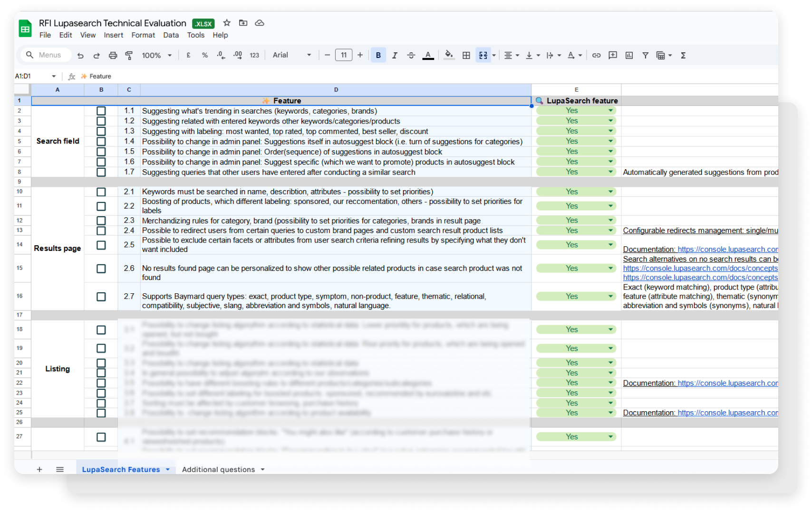The width and height of the screenshot is (812, 512).
Task: Move document with folder icon
Action: 243,23
